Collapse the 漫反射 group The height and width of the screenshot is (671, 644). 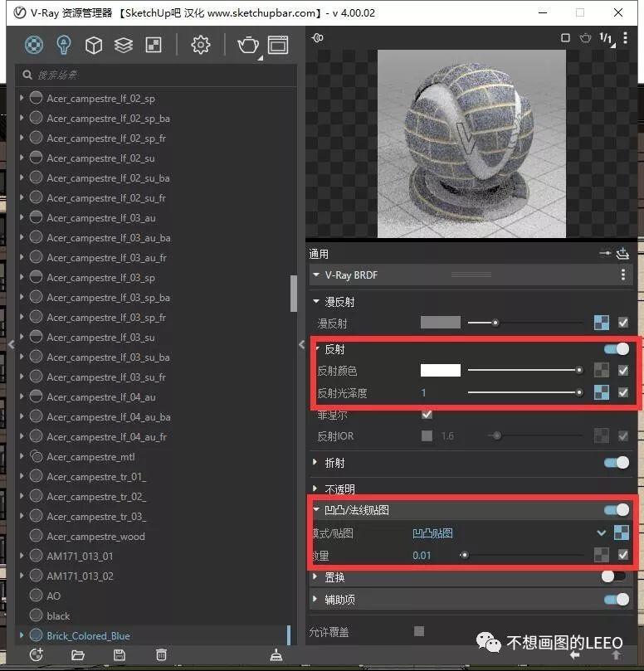pyautogui.click(x=316, y=302)
